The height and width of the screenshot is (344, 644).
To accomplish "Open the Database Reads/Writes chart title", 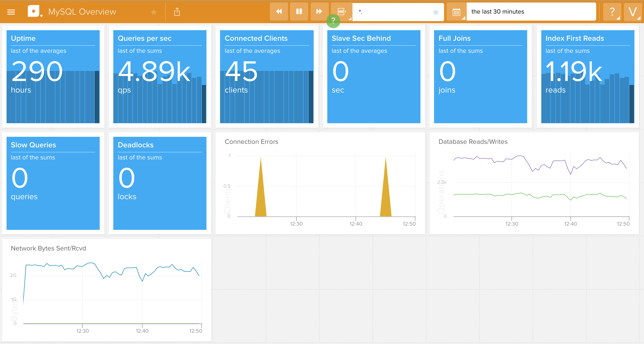I will tap(473, 142).
